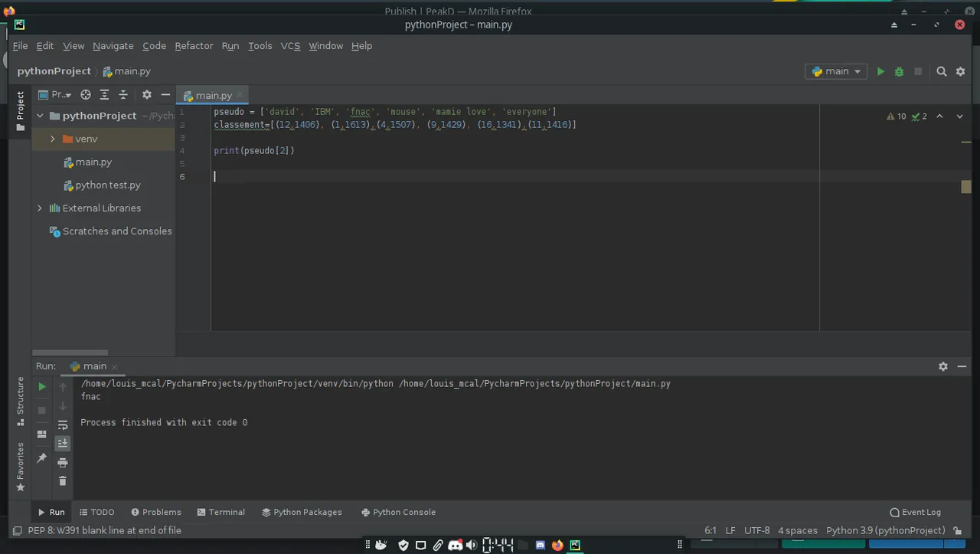Expand all in Project panel
The width and height of the screenshot is (980, 554).
pyautogui.click(x=104, y=95)
